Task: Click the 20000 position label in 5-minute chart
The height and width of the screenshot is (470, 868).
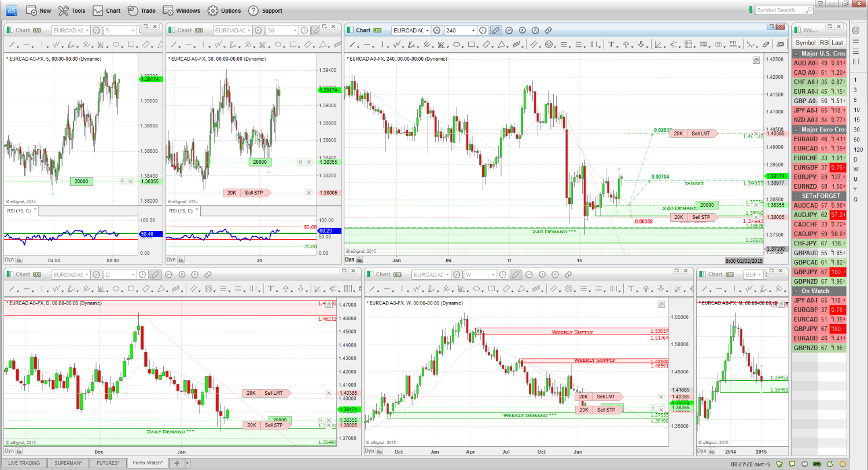Action: tap(82, 181)
